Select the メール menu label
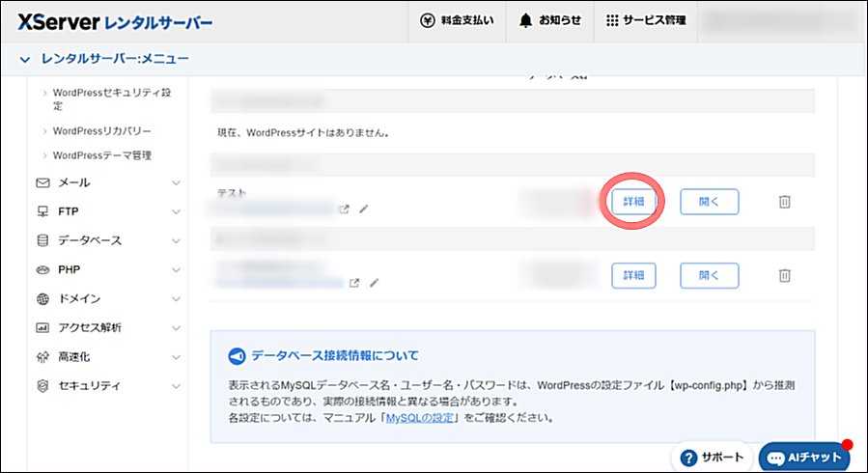This screenshot has width=868, height=473. (74, 182)
